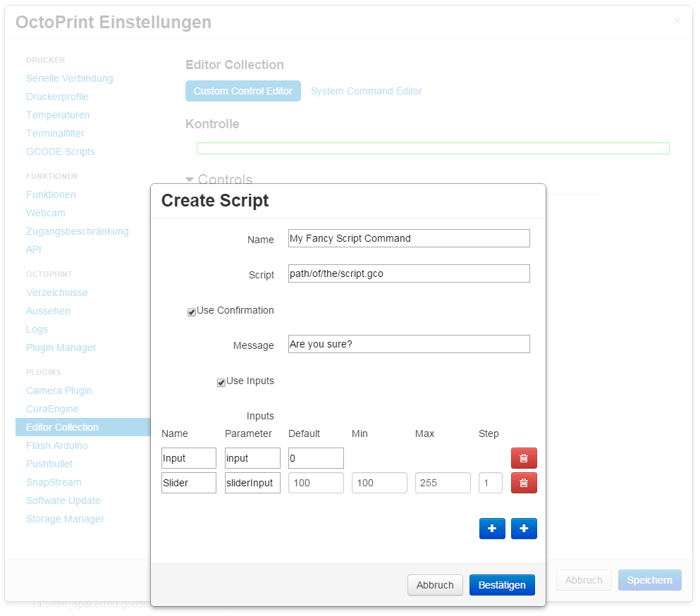Focus the script Name field
Screen dimensions: 700x616
coord(409,238)
